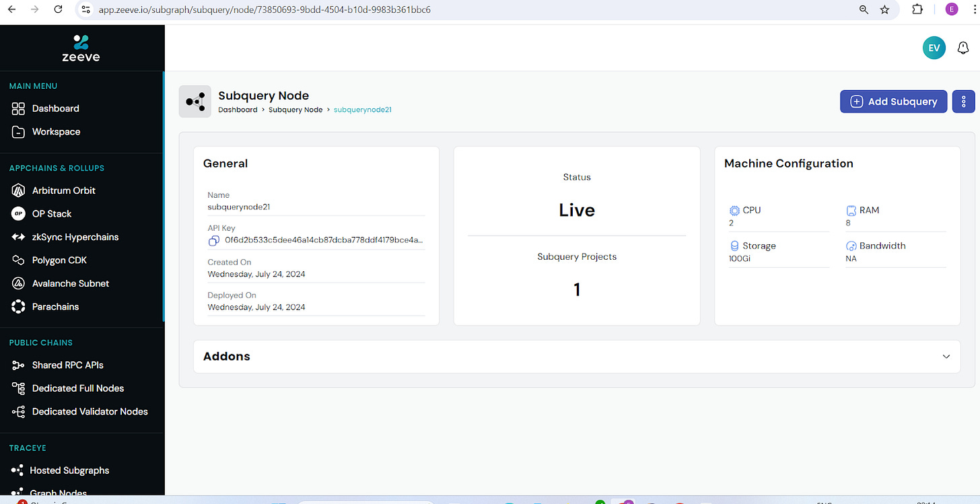Click the site information icon in address bar

pyautogui.click(x=85, y=9)
